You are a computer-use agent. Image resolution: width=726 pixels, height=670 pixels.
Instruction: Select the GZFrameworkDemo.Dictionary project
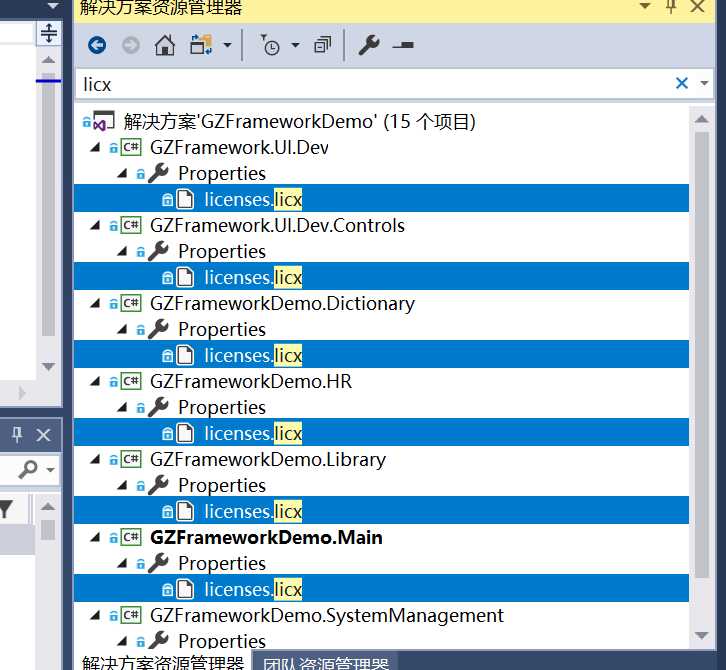(x=282, y=304)
